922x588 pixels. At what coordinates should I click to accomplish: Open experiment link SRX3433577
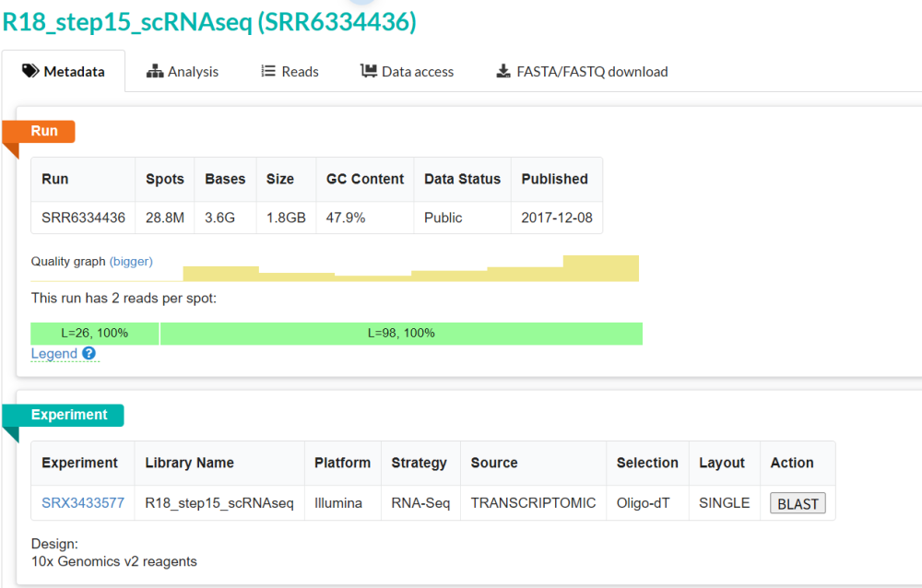pyautogui.click(x=82, y=502)
